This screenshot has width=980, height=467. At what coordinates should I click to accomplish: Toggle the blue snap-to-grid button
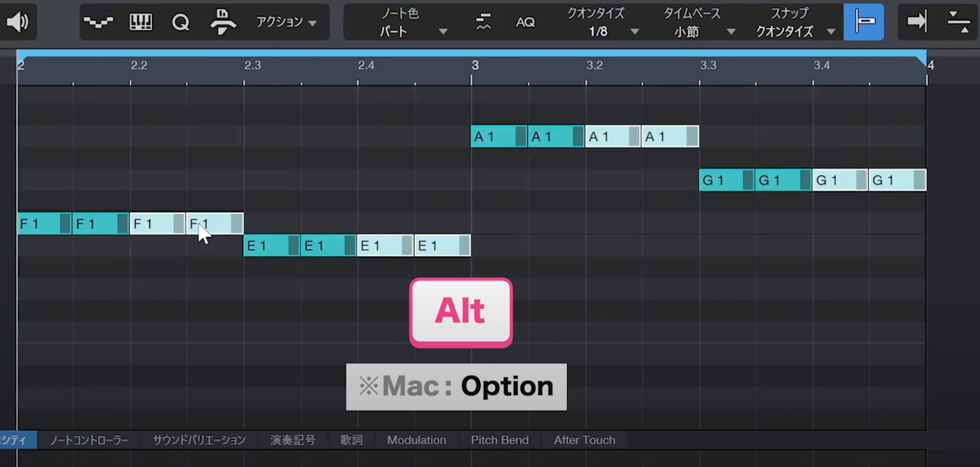(863, 22)
